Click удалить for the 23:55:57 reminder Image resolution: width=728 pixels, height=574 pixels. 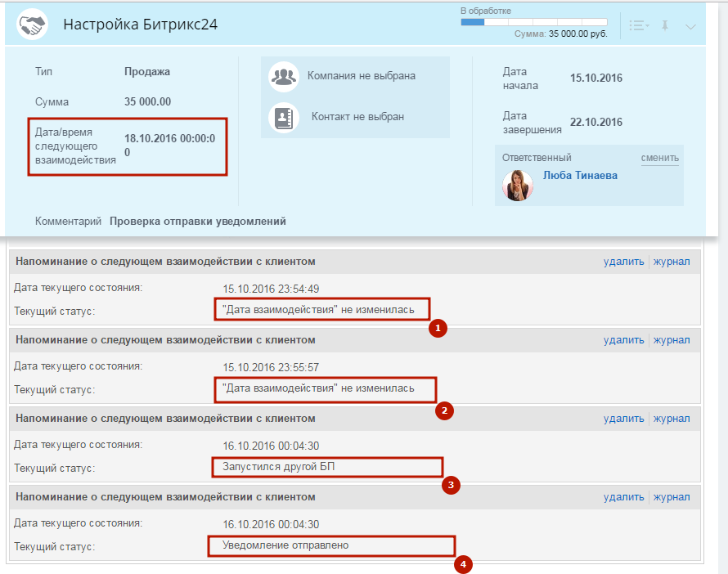point(623,339)
